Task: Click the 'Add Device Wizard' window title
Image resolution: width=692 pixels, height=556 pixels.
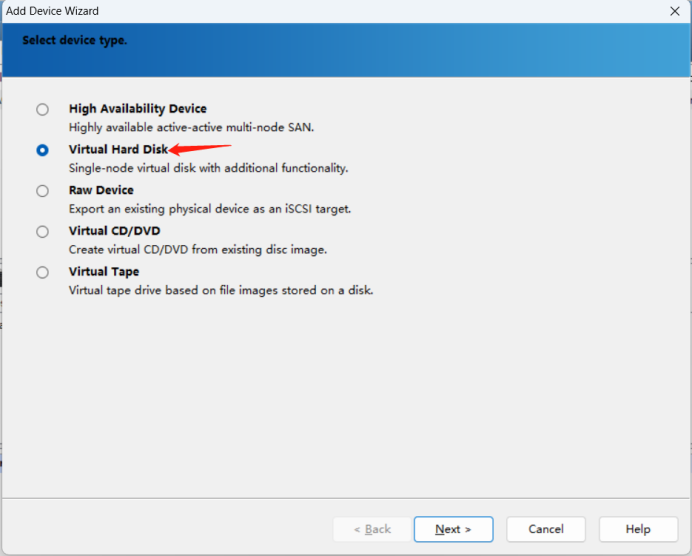Action: 52,11
